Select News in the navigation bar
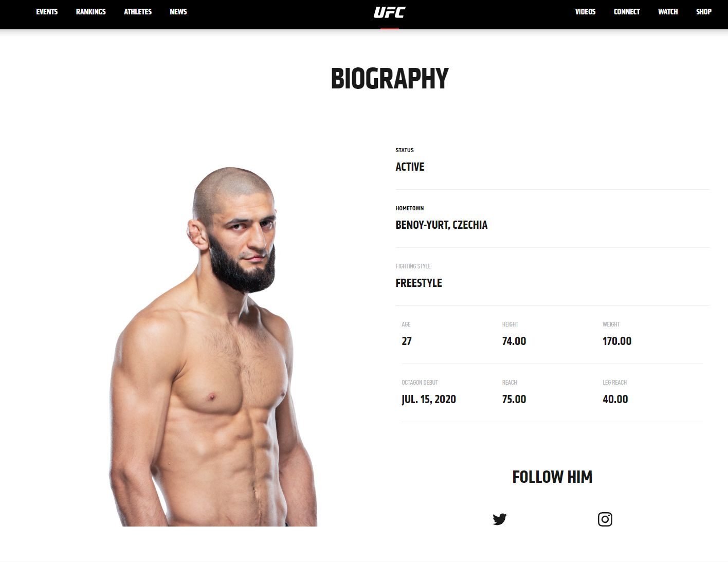This screenshot has width=728, height=562. (x=178, y=11)
